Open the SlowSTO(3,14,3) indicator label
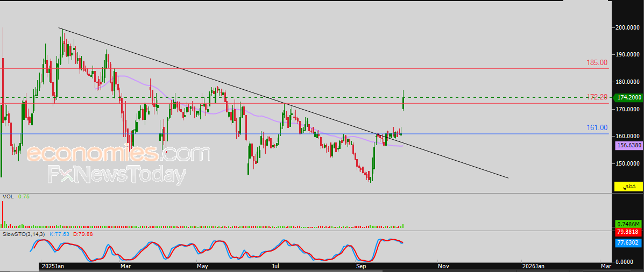The height and width of the screenshot is (272, 644). point(24,234)
